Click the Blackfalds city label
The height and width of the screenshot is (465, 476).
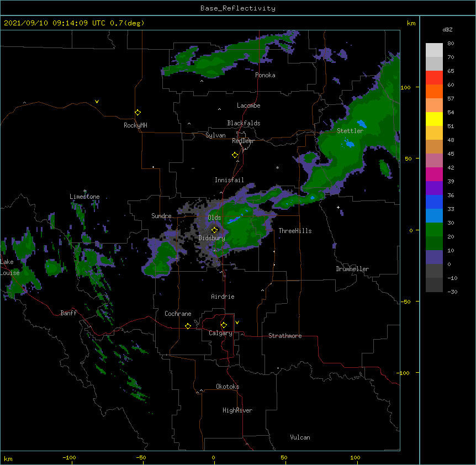[244, 123]
